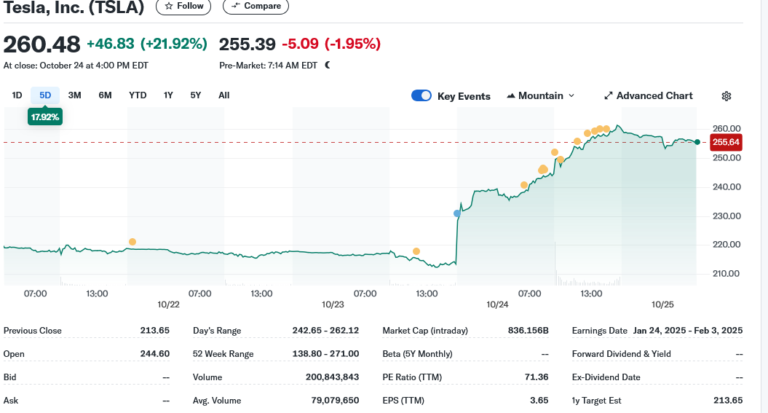Click 52 Week Range 138.80 - 271.00
This screenshot has width=768, height=413.
(x=326, y=354)
